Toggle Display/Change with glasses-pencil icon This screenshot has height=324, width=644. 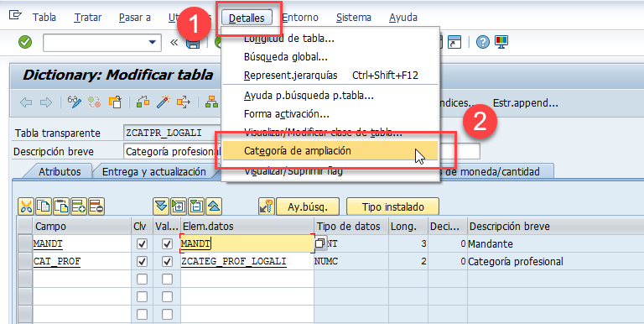[75, 102]
